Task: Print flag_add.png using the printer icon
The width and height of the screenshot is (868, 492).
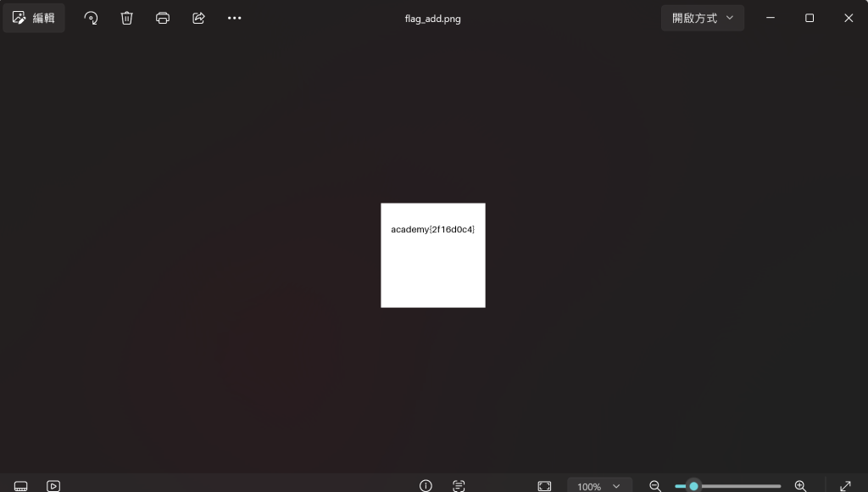Action: 163,18
